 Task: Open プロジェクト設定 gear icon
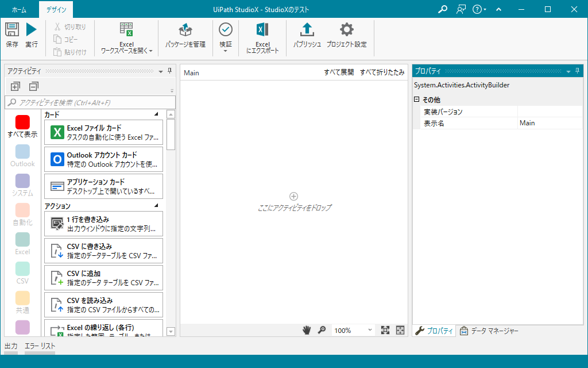346,30
